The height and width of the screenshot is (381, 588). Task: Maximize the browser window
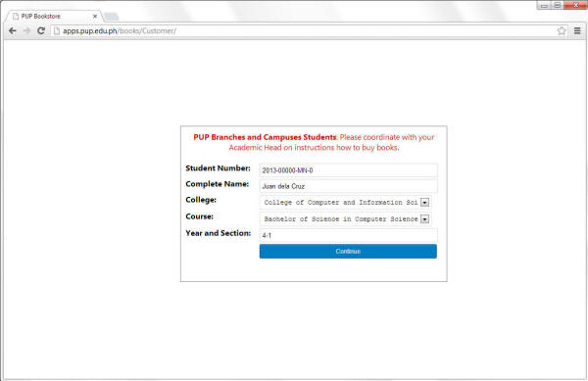(x=558, y=5)
